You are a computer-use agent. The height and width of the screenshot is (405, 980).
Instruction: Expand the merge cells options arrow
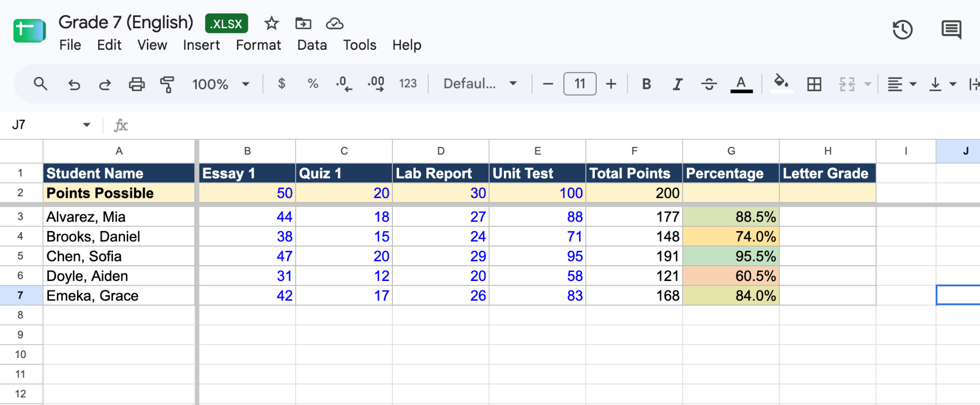(868, 84)
